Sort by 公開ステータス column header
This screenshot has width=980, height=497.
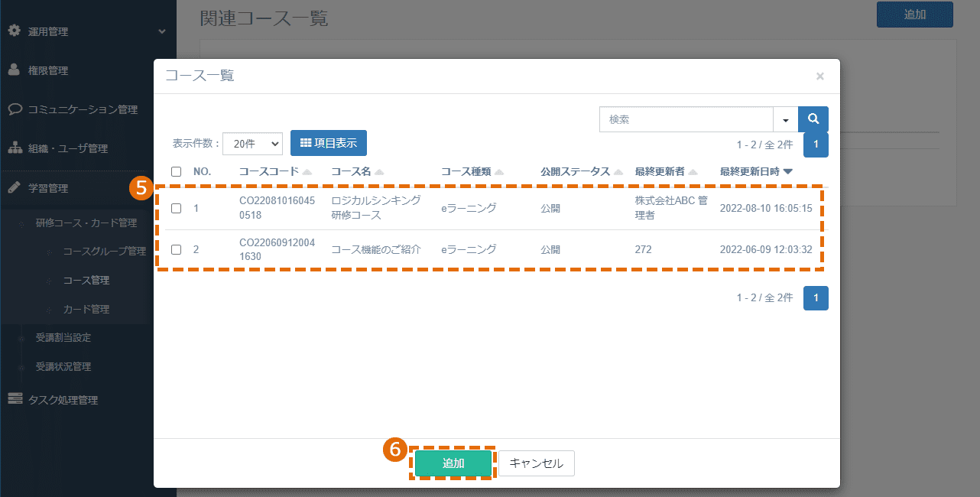point(582,172)
